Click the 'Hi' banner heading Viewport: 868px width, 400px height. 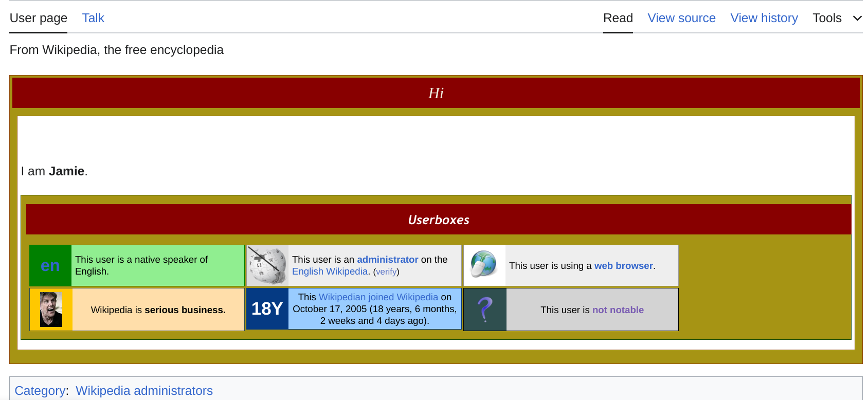(436, 93)
